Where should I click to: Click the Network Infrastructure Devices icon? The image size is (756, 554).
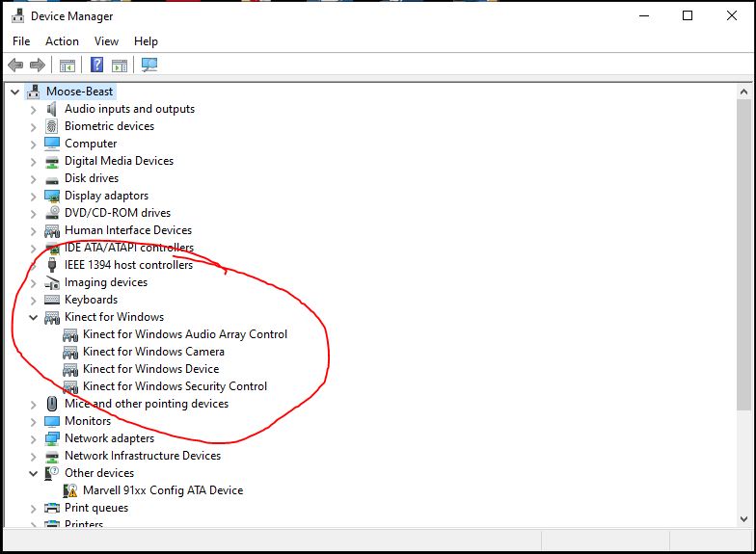click(x=52, y=457)
